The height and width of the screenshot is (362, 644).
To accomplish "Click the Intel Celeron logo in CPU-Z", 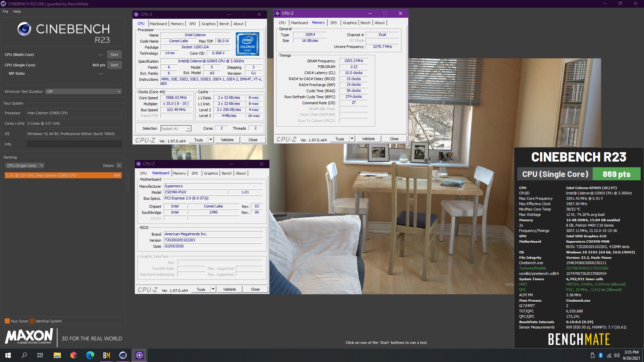I will pos(248,44).
